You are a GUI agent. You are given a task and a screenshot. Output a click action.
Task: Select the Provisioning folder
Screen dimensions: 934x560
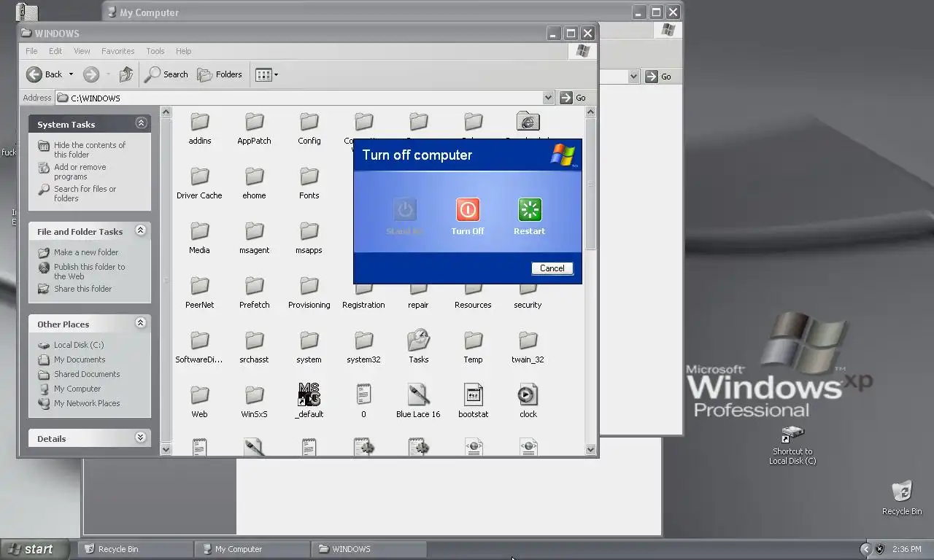tap(309, 286)
